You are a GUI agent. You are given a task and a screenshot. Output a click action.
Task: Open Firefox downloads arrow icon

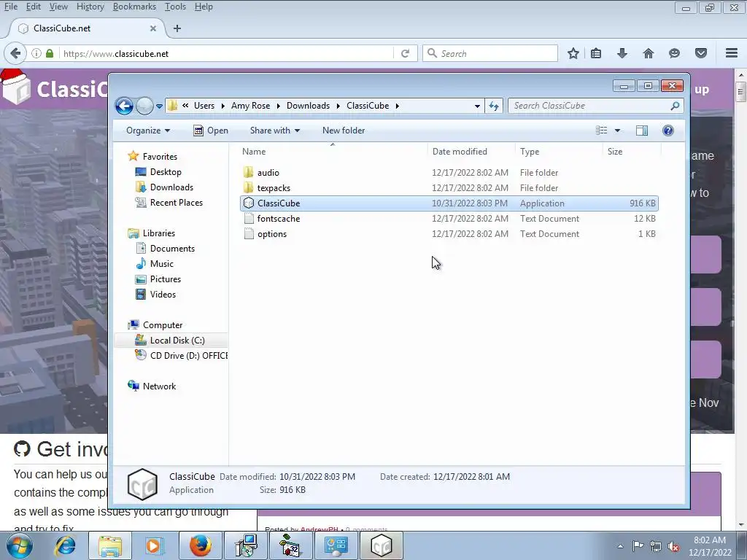pyautogui.click(x=622, y=53)
